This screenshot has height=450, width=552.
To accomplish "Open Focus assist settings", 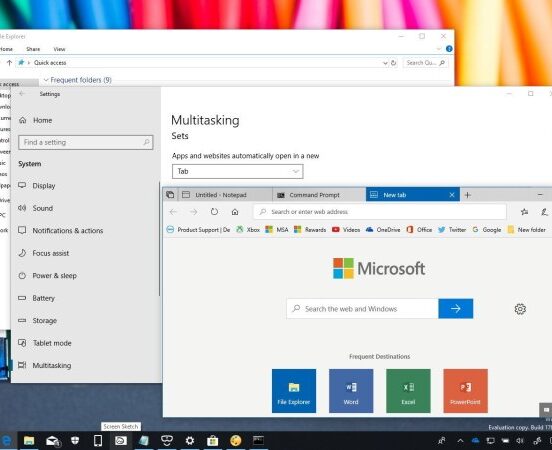I will [x=44, y=253].
